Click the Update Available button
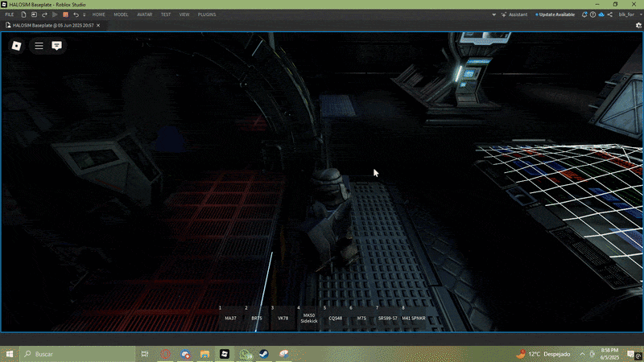Screen dimensions: 644x362 (x=555, y=14)
